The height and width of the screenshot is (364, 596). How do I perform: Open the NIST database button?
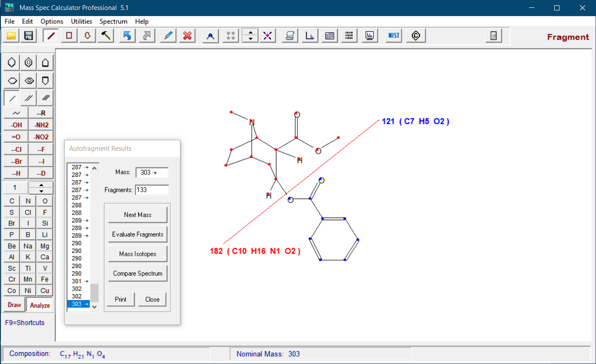(x=394, y=36)
